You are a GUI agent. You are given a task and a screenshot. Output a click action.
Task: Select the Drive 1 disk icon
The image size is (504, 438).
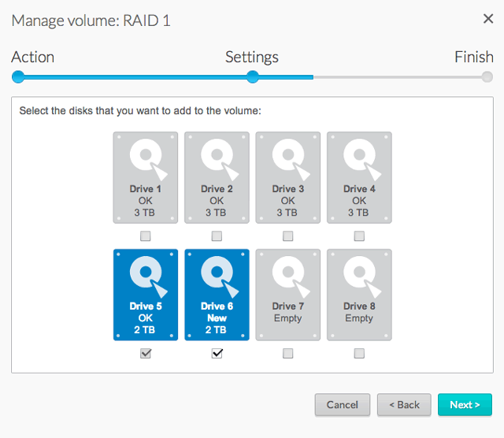(146, 177)
